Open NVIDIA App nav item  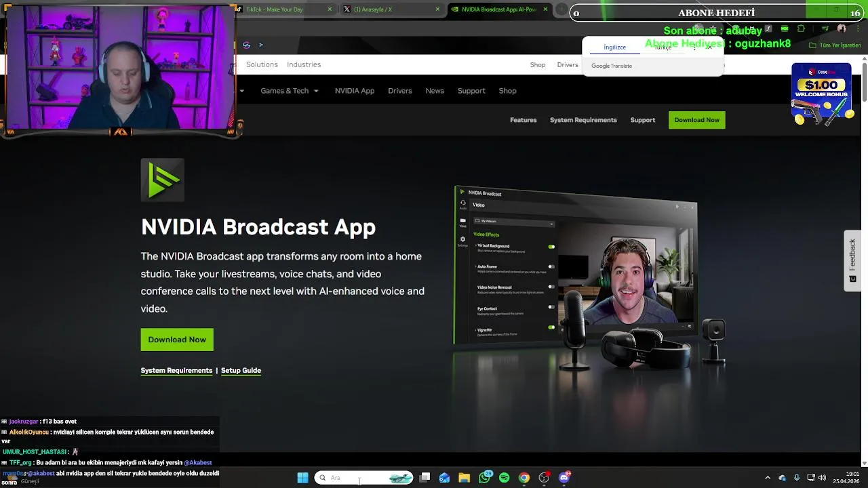pos(355,91)
